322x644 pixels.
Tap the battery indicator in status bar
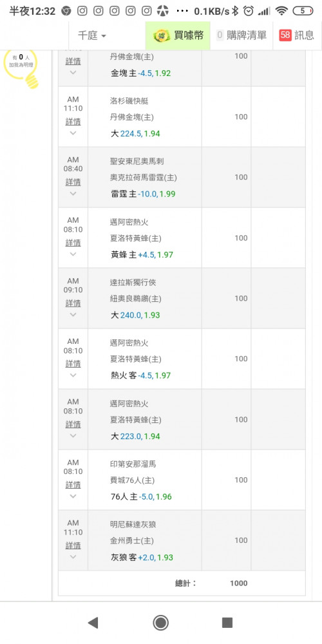[303, 11]
